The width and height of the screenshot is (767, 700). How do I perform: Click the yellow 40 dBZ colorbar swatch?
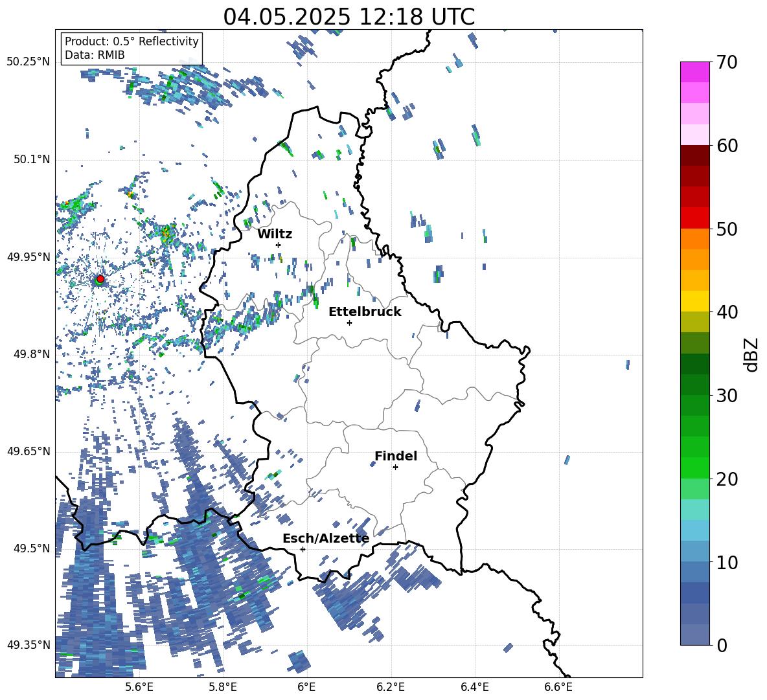(694, 301)
